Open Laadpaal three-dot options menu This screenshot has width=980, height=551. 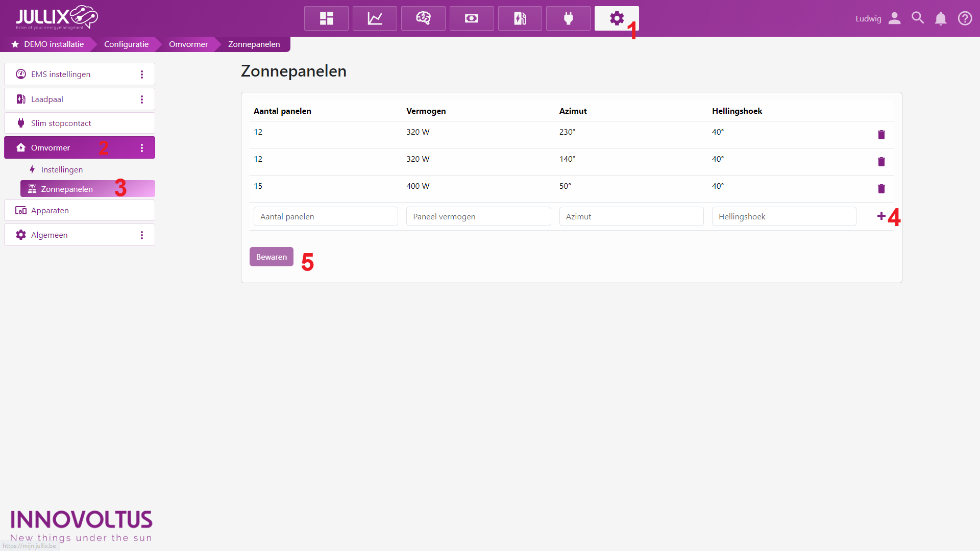pos(142,99)
